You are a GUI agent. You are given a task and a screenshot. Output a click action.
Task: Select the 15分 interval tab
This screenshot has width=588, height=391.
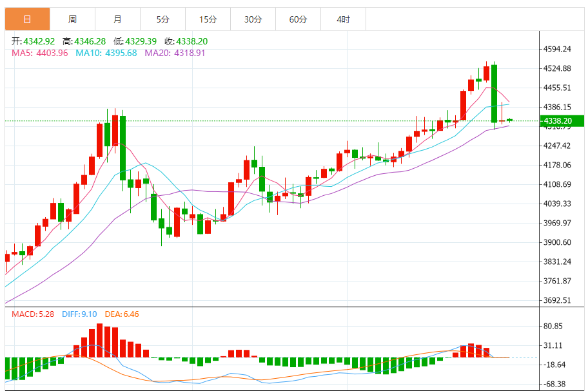tap(208, 19)
